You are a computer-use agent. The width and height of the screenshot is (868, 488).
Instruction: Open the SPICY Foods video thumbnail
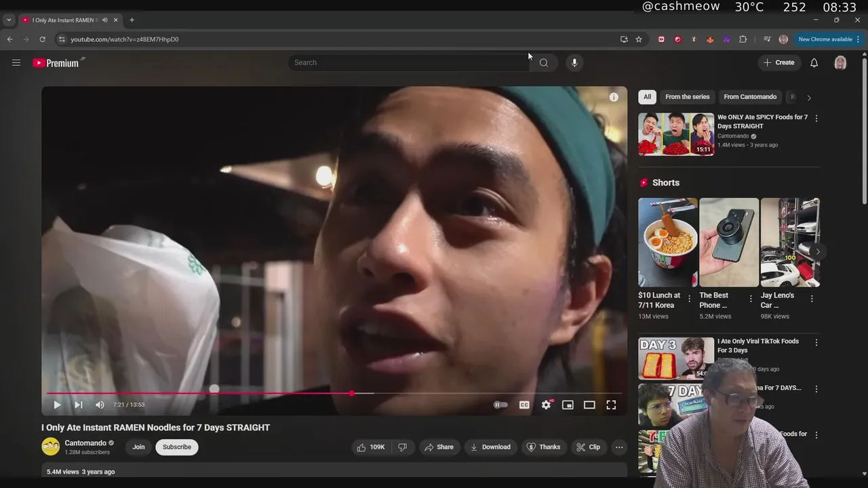pyautogui.click(x=676, y=134)
